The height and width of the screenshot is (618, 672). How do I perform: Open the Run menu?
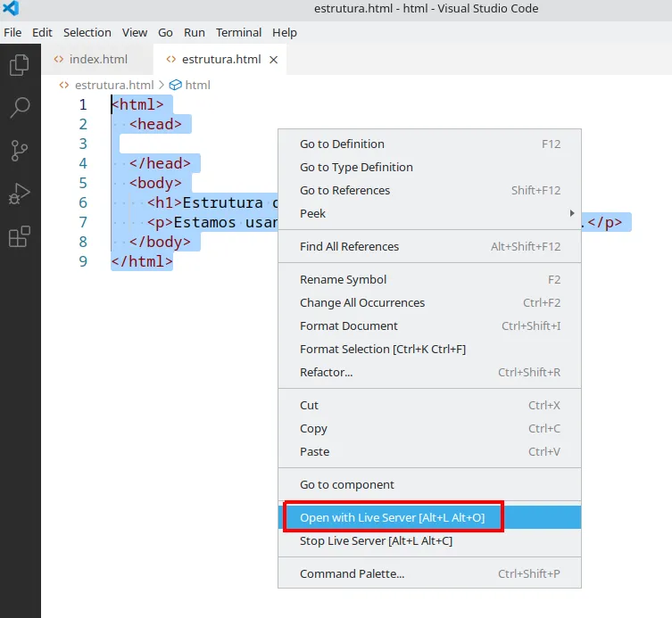(195, 32)
